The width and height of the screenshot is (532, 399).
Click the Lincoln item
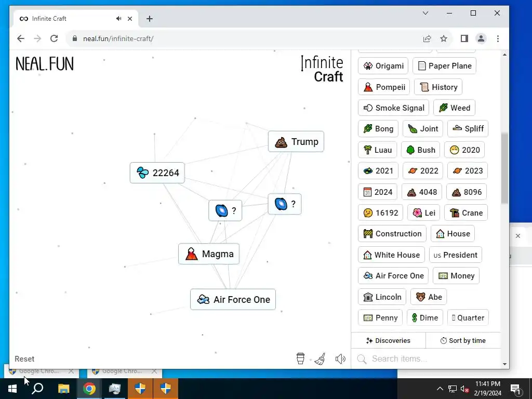(382, 297)
